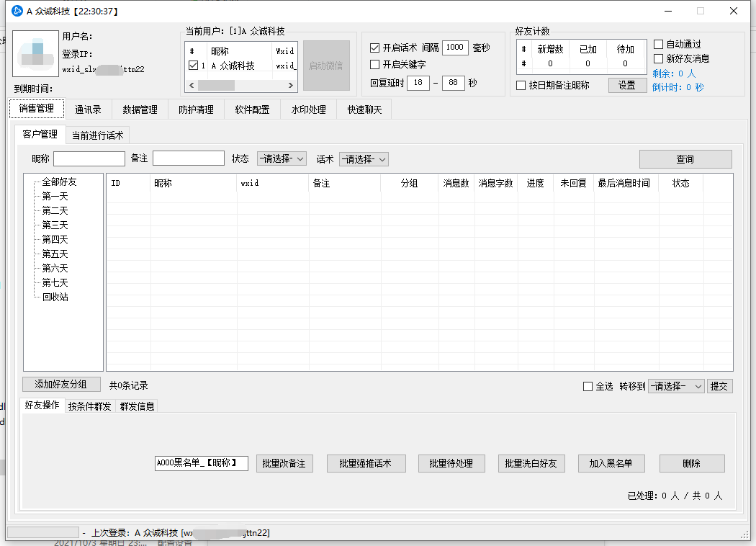Open the 水印处理 tab
The height and width of the screenshot is (546, 756).
tap(308, 110)
